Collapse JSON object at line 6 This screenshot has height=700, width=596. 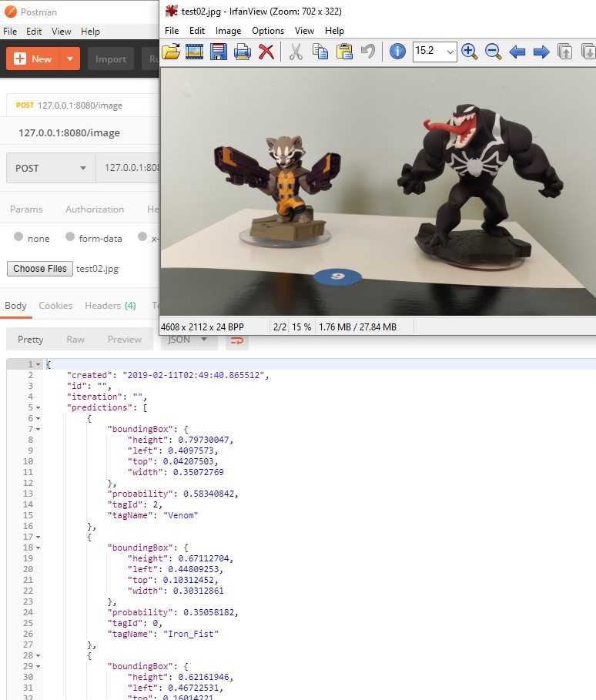coord(38,418)
